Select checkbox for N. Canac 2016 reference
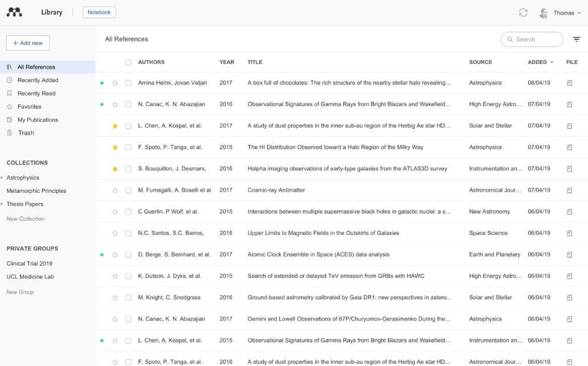The height and width of the screenshot is (366, 588). 128,104
